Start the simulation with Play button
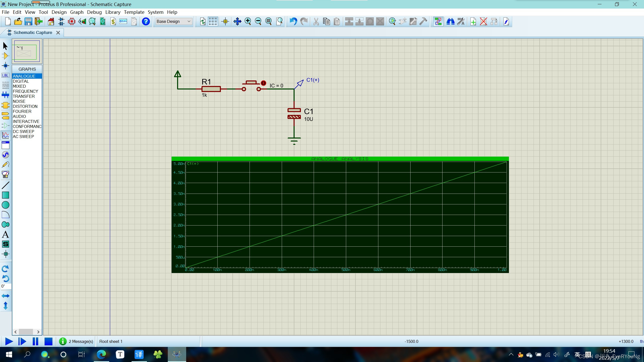 click(9, 341)
